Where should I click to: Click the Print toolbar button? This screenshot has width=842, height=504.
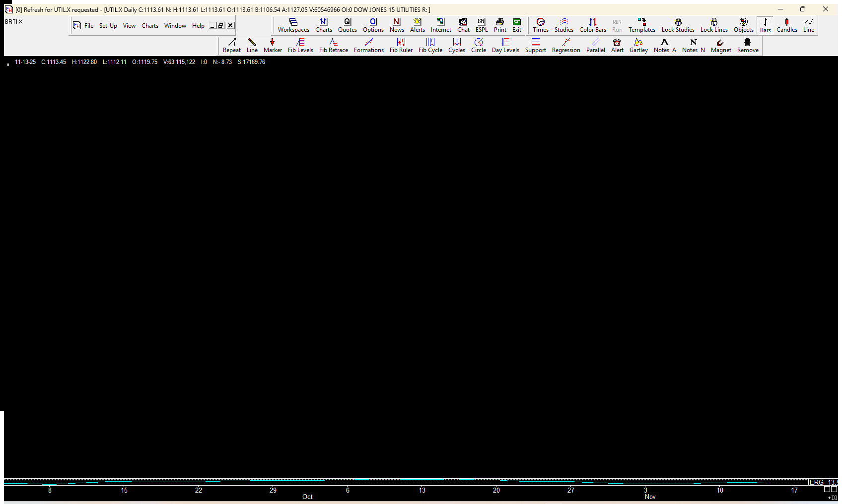(500, 25)
